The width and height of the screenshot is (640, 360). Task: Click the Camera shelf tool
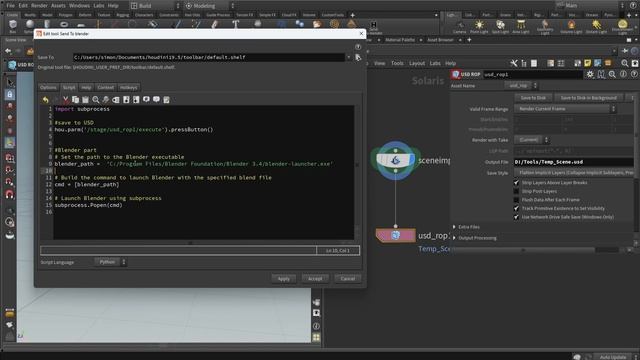coord(460,27)
